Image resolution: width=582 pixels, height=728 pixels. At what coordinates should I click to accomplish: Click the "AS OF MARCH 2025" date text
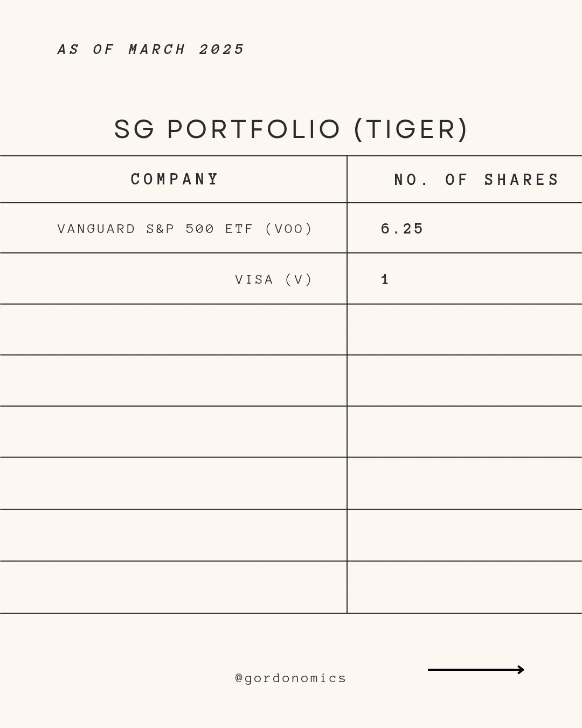click(x=151, y=50)
